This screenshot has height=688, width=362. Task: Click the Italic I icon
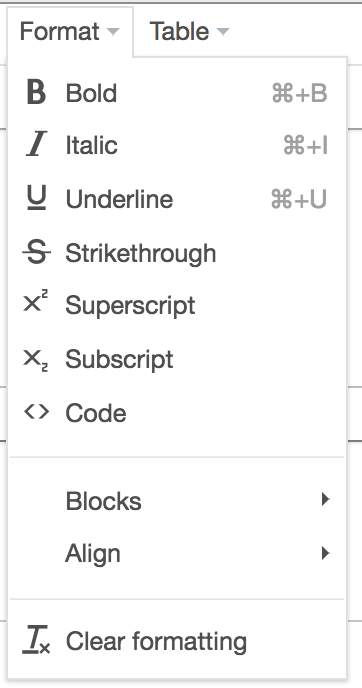pyautogui.click(x=36, y=144)
